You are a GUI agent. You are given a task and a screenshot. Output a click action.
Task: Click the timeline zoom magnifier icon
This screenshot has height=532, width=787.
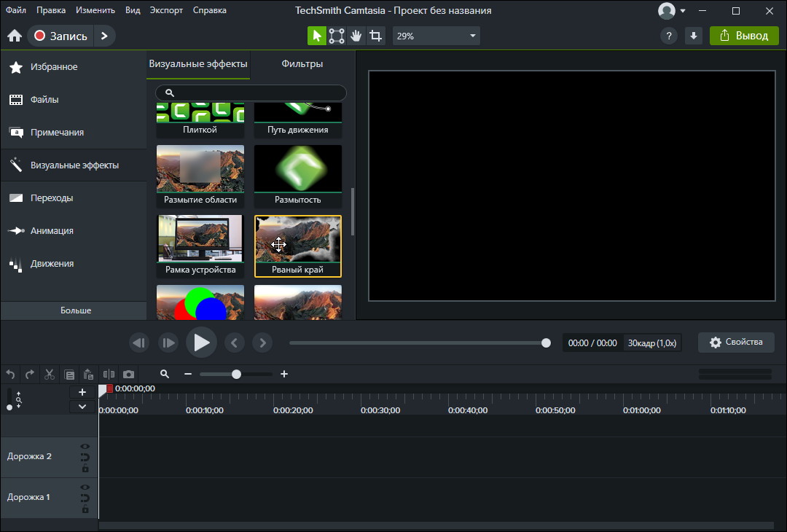click(165, 374)
